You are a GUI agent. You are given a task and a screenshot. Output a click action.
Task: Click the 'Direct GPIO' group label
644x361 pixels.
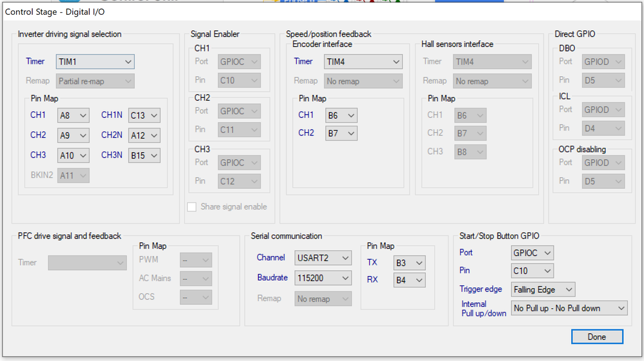pos(574,34)
